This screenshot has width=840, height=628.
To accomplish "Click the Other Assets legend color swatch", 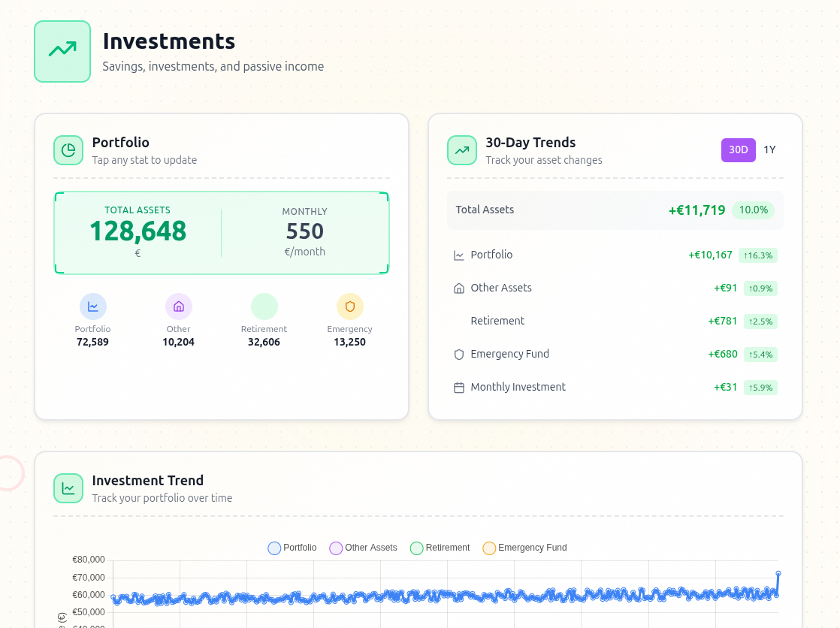I will pos(335,548).
